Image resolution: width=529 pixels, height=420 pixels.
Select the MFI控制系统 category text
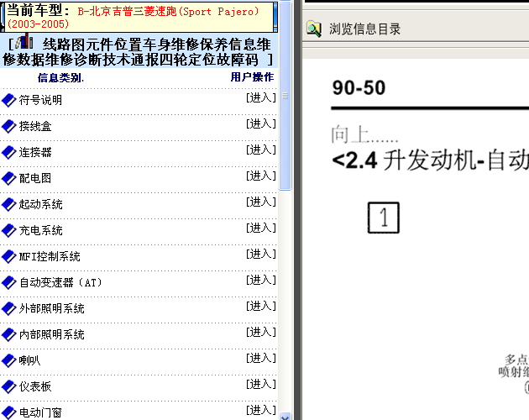50,256
